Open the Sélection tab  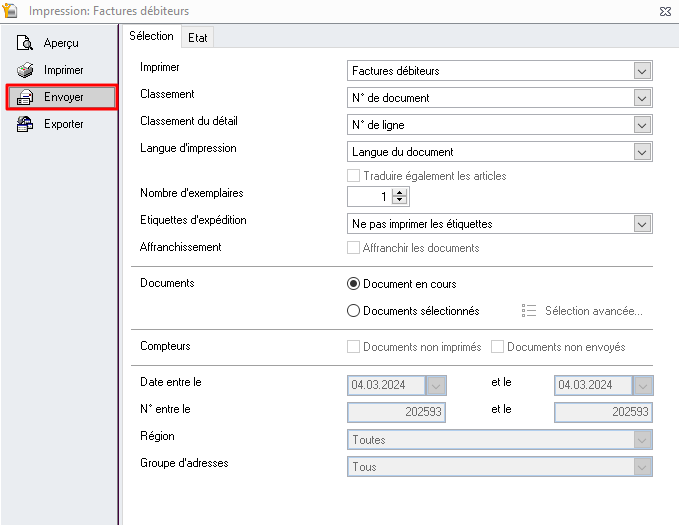(x=151, y=36)
